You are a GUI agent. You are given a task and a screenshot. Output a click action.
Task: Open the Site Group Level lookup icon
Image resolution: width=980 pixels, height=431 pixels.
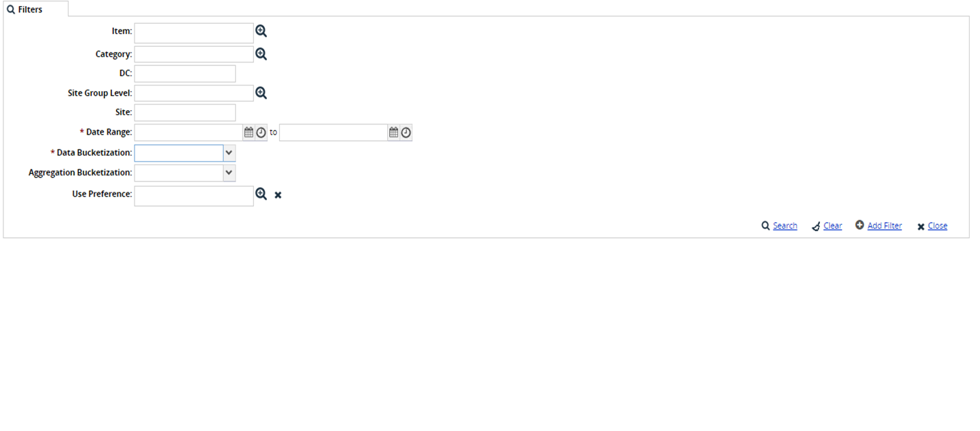tap(261, 93)
